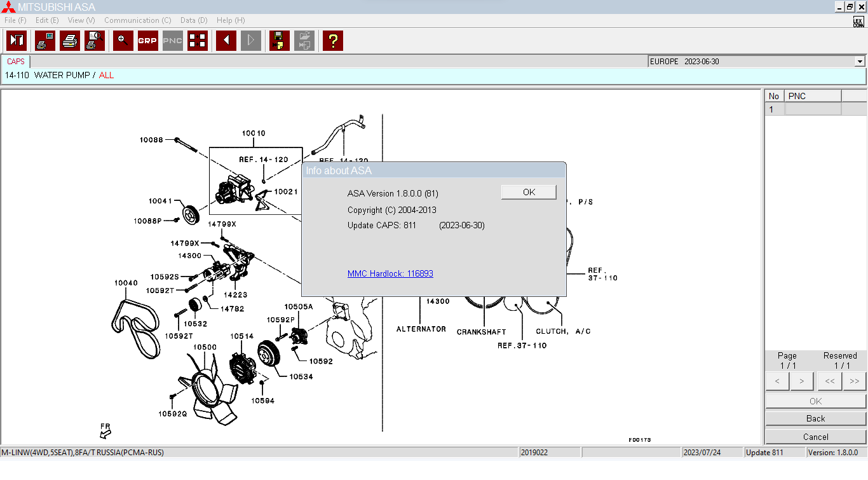Image resolution: width=868 pixels, height=480 pixels.
Task: Open the EUROPE 2023-06-30 region dropdown
Action: [x=861, y=61]
